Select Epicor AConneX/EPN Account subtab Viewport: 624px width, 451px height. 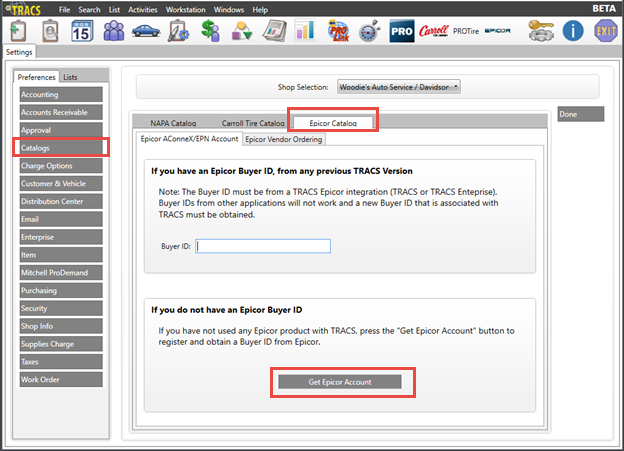pos(189,139)
